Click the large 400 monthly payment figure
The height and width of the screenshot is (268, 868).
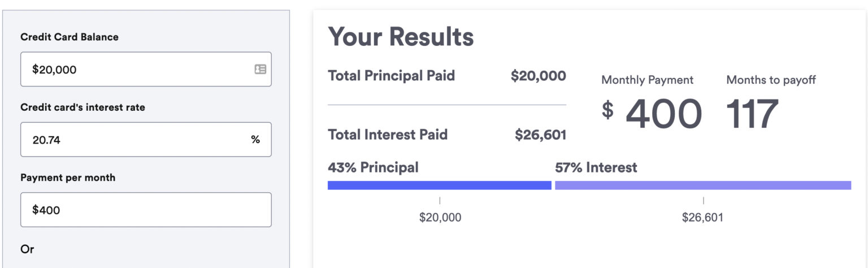tap(663, 114)
